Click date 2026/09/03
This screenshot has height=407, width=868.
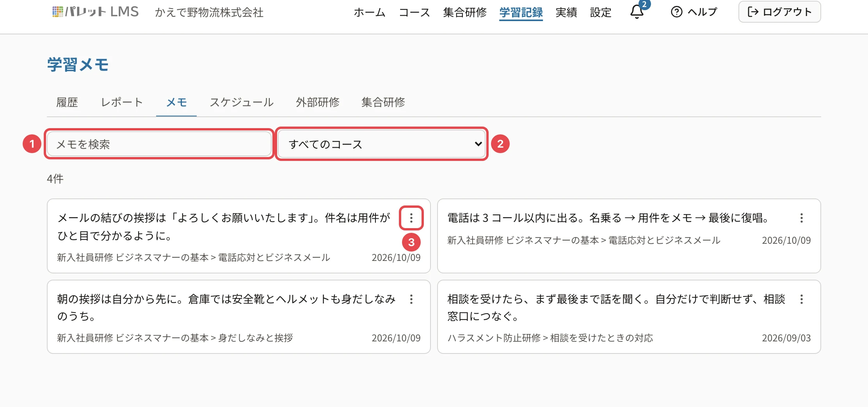pyautogui.click(x=786, y=338)
